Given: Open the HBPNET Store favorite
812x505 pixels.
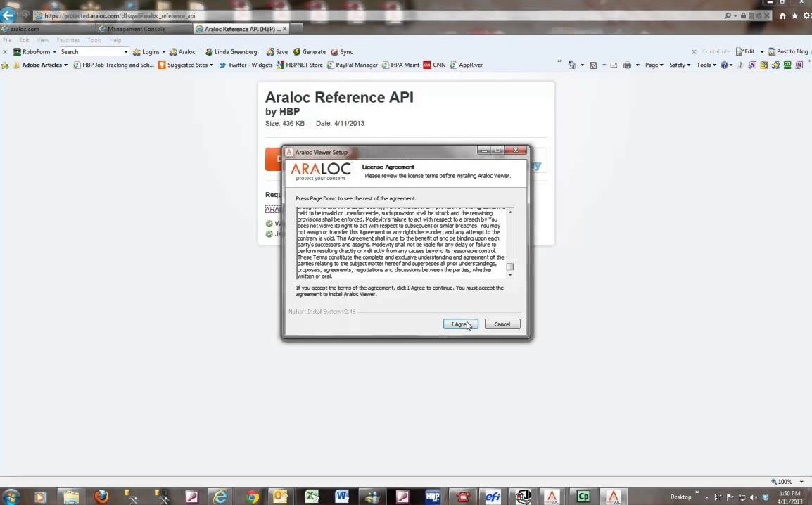Looking at the screenshot, I should (x=300, y=65).
